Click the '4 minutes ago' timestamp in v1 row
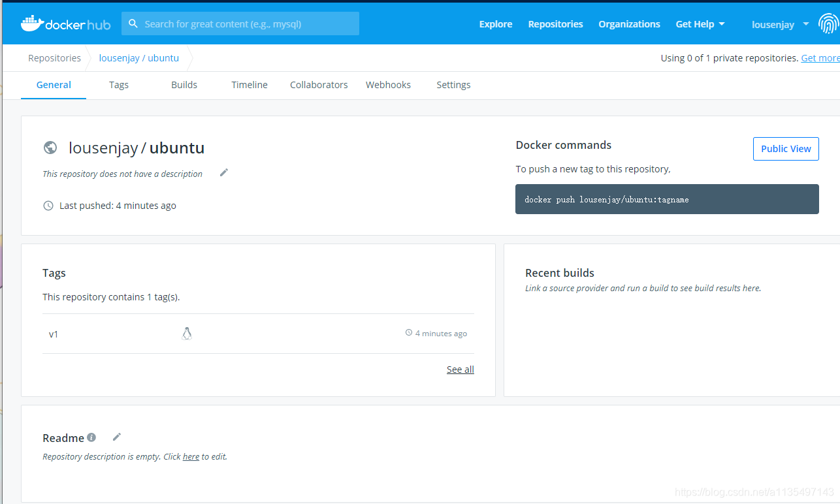This screenshot has width=840, height=504. [441, 334]
